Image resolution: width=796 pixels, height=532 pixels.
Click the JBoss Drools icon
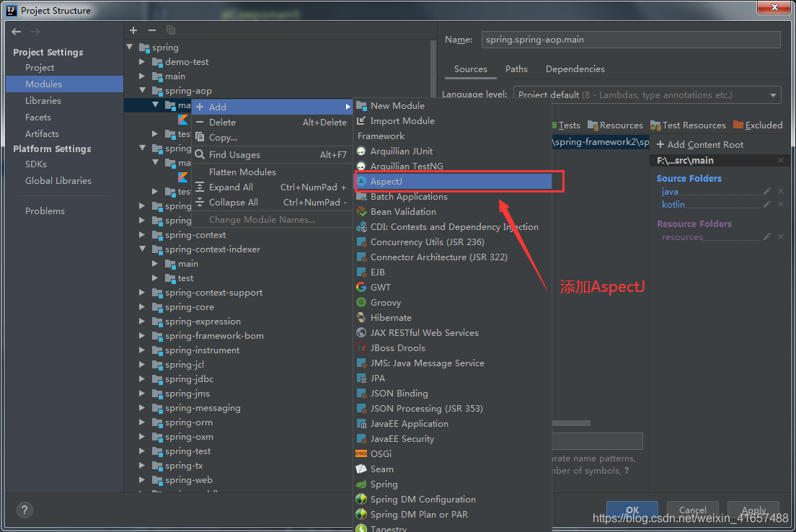361,347
